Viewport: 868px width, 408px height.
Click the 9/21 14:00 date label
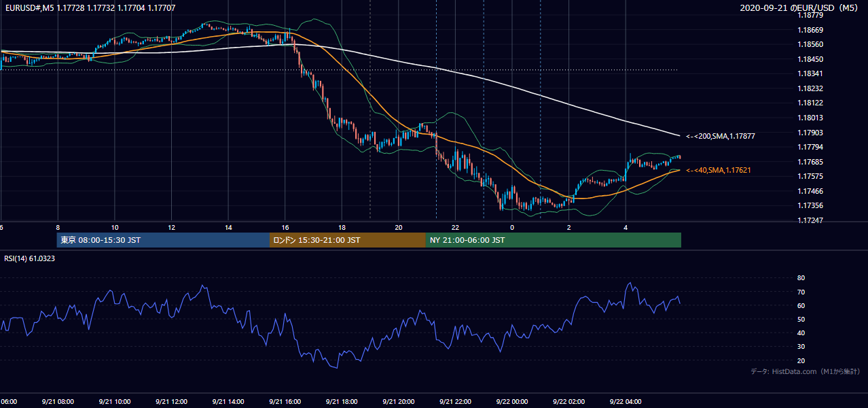pos(228,401)
